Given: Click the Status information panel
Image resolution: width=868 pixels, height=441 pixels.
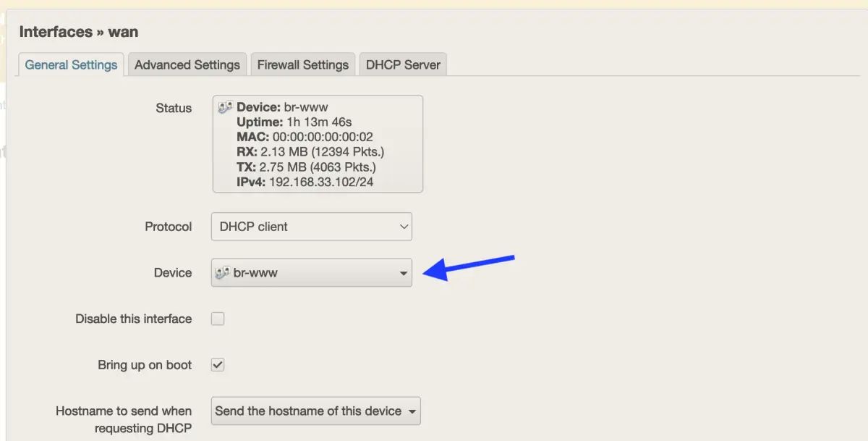Looking at the screenshot, I should point(317,143).
